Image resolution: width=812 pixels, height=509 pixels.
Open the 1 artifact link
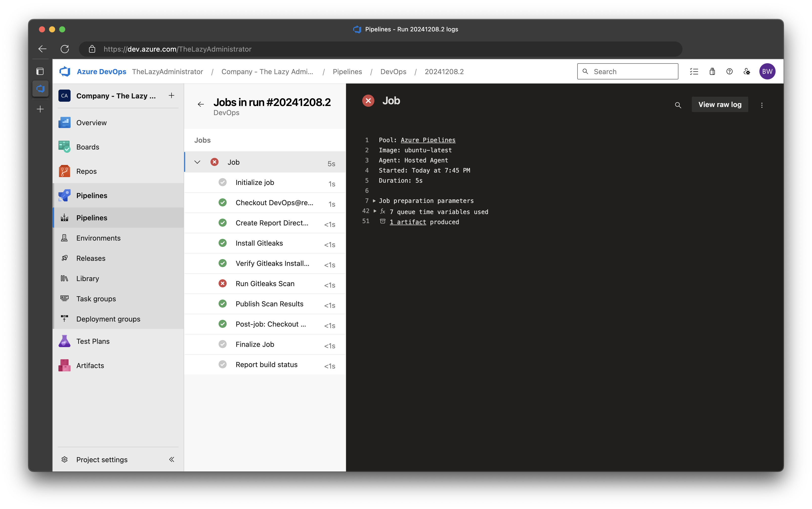[x=408, y=222]
